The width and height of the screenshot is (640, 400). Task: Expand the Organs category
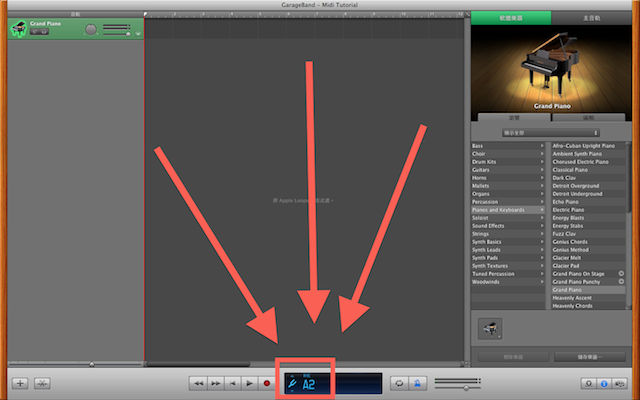click(x=508, y=194)
